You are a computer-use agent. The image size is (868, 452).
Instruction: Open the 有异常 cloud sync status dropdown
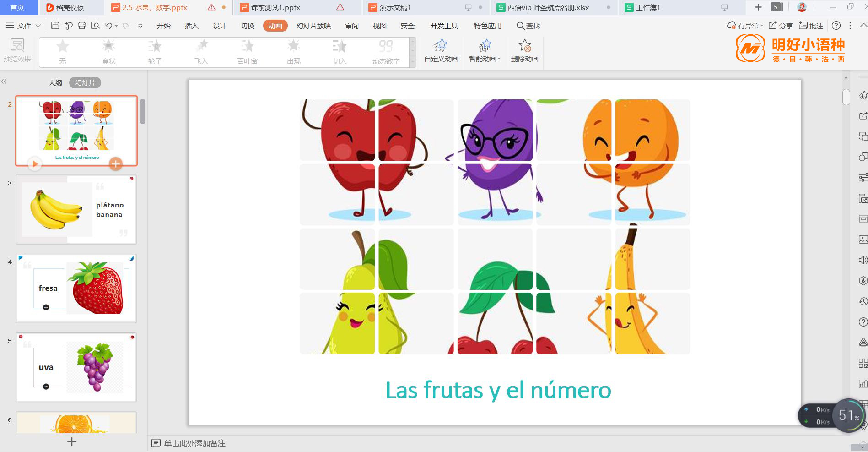[745, 26]
